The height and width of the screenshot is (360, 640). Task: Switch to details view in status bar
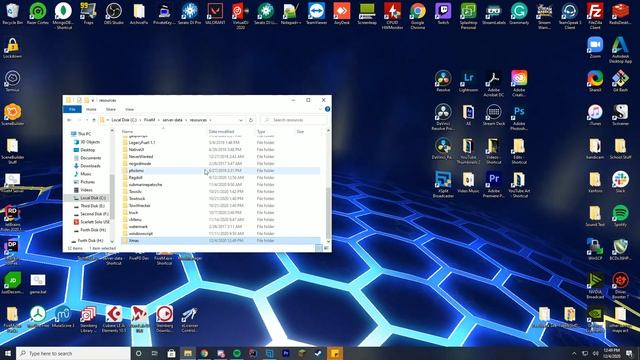tap(319, 248)
